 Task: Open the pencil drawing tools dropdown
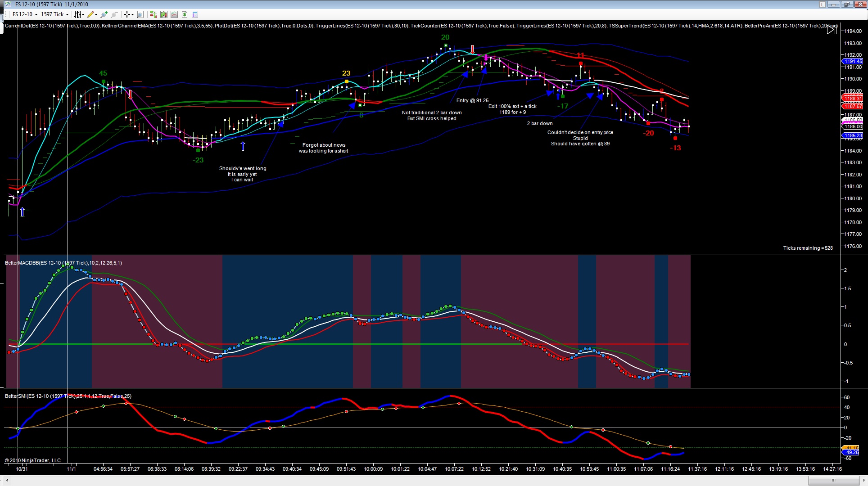pyautogui.click(x=92, y=14)
